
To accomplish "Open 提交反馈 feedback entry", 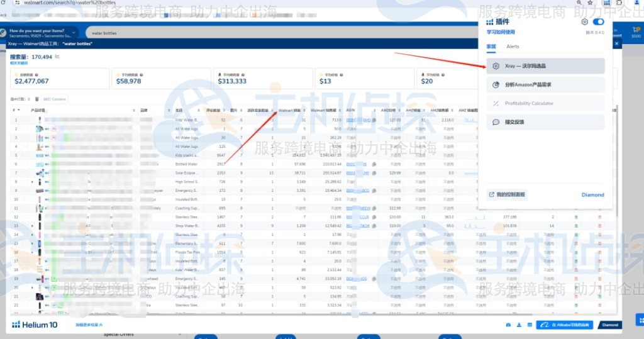I will point(545,122).
